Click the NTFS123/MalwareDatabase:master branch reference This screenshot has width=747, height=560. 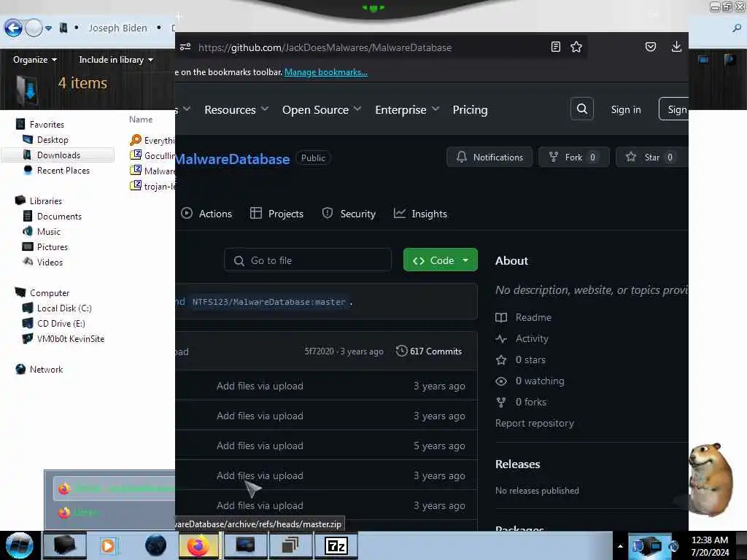coord(268,302)
